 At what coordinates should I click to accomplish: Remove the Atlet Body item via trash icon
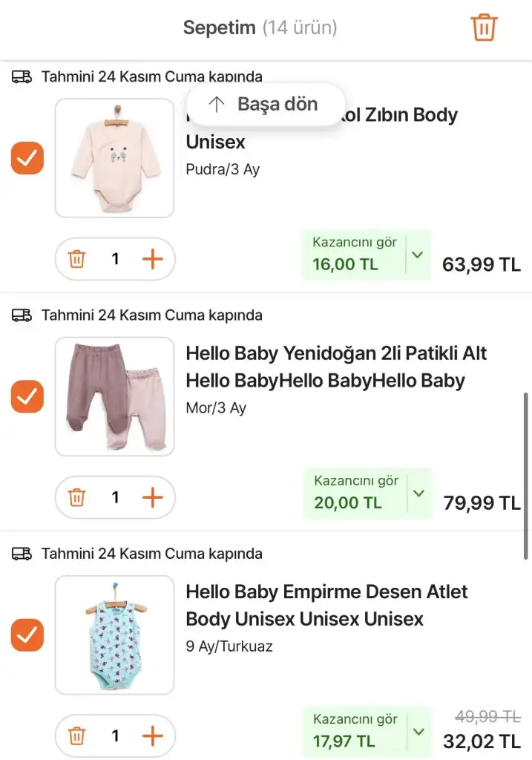tap(77, 736)
